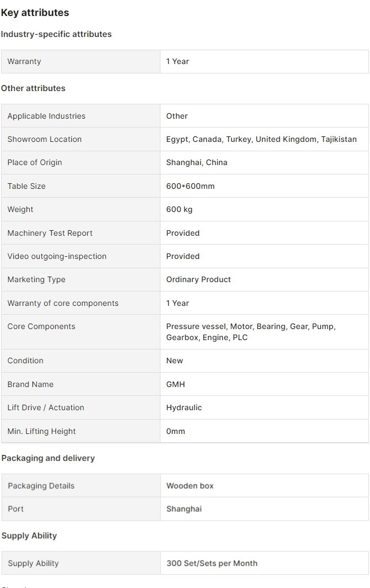Click the Min. Lifting Height 0mm value
This screenshot has height=588, width=370.
(x=176, y=431)
